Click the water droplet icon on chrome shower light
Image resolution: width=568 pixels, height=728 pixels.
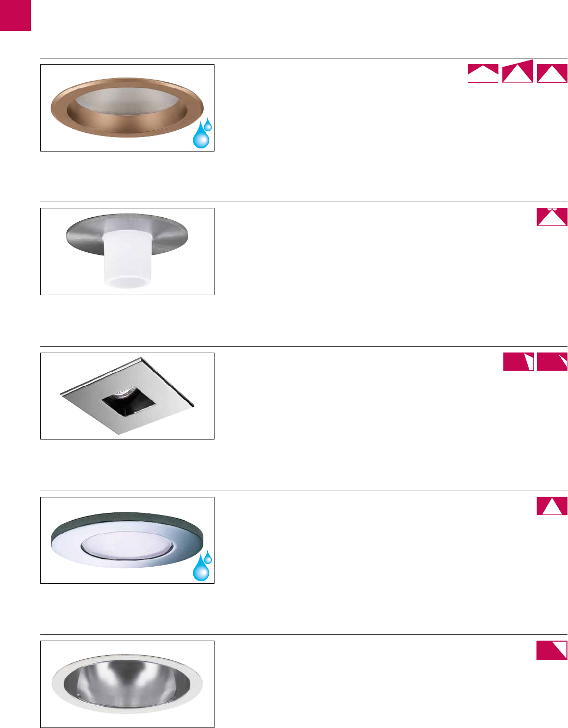[x=202, y=566]
